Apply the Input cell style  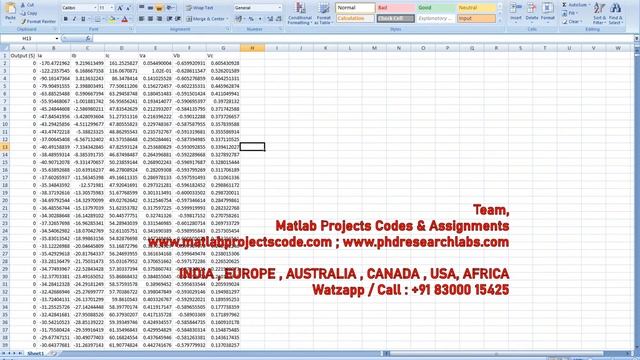tap(476, 18)
